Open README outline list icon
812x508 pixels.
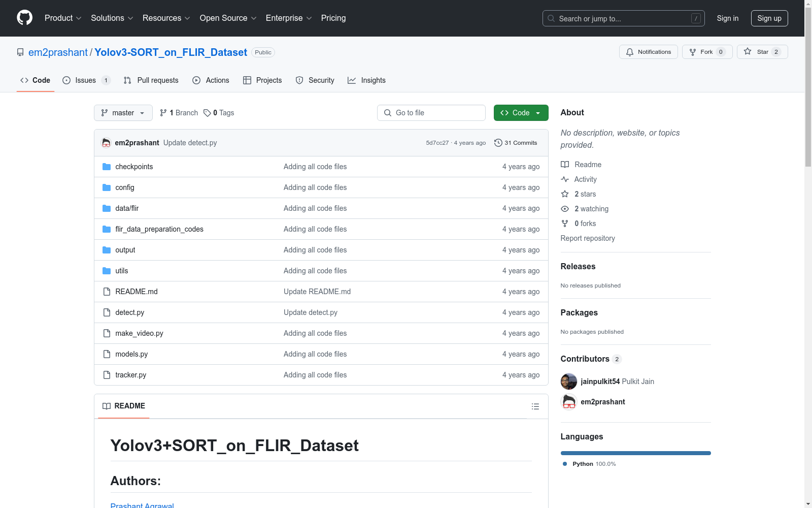pyautogui.click(x=535, y=406)
